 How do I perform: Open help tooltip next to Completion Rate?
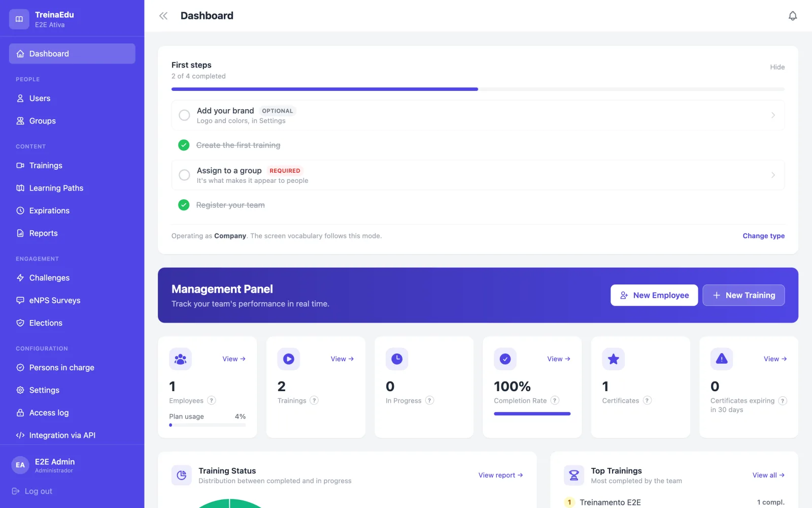tap(555, 400)
